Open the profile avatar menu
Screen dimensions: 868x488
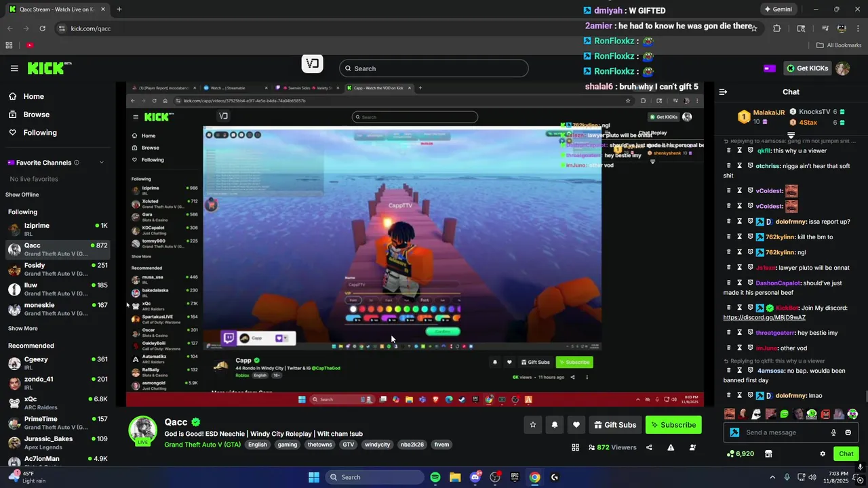tap(842, 68)
